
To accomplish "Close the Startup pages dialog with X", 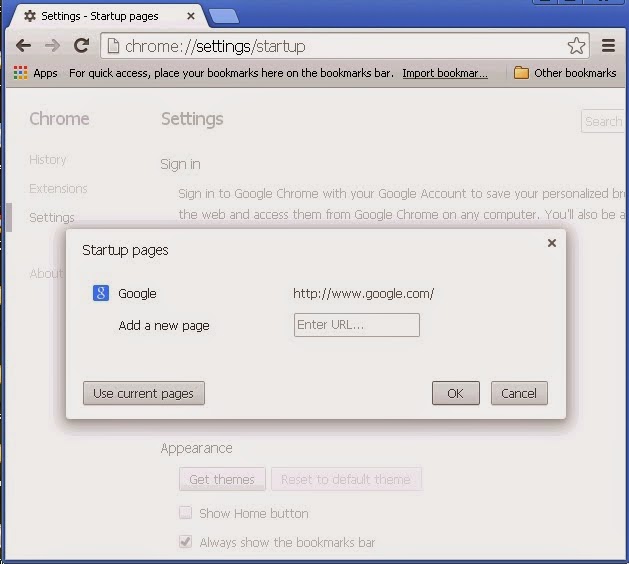I will coord(552,243).
